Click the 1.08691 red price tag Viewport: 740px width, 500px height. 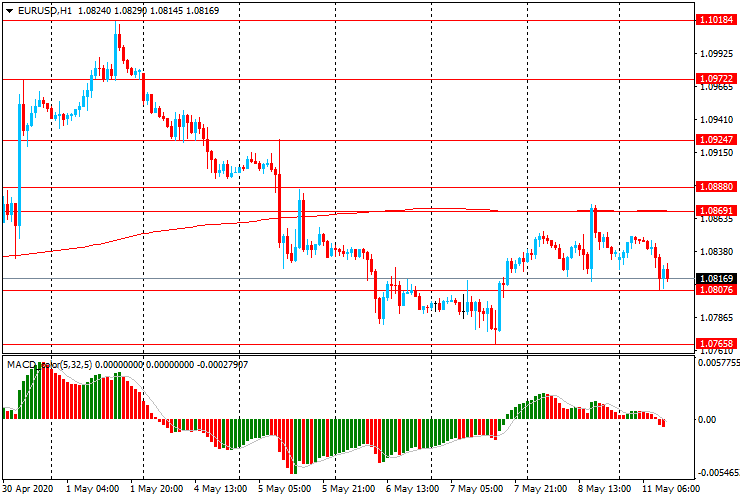pos(717,211)
